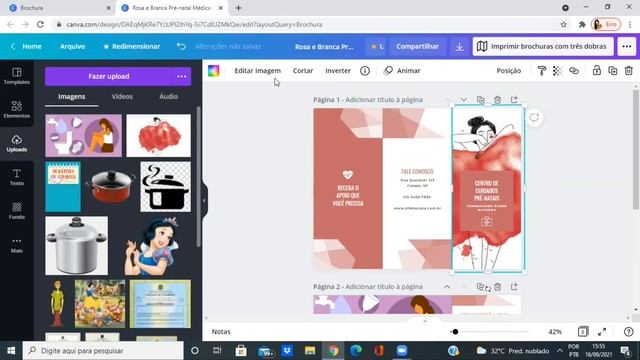The image size is (640, 360).
Task: Switch to the Brochura browser tab
Action: tap(60, 8)
